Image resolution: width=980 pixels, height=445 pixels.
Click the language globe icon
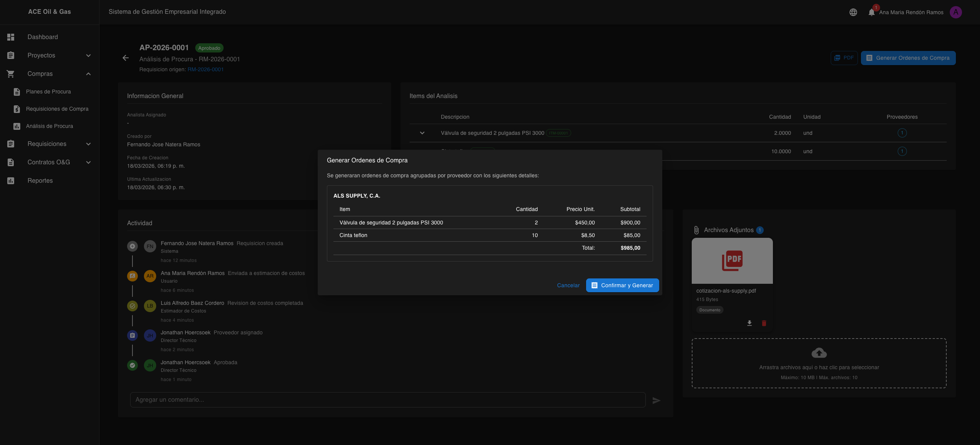[x=853, y=12]
